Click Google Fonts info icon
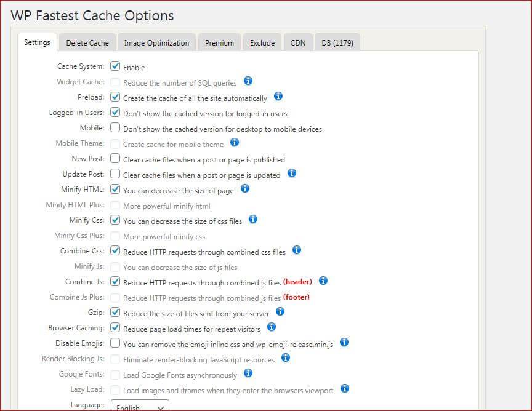This screenshot has height=411, width=532. pyautogui.click(x=248, y=373)
